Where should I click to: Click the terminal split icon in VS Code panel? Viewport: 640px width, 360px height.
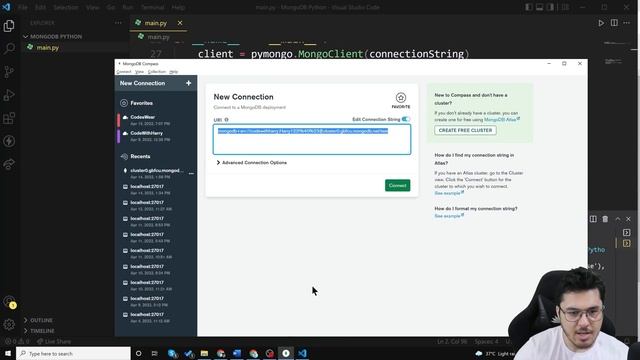coord(593,219)
